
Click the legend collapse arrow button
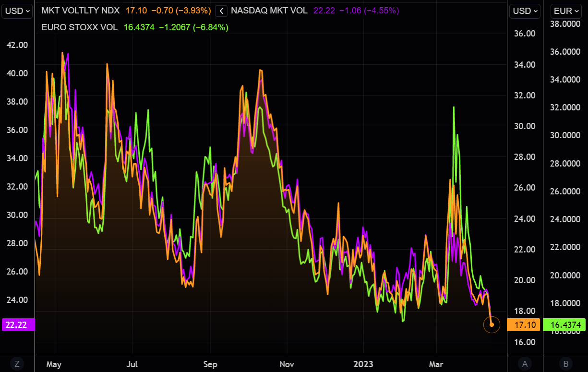221,11
